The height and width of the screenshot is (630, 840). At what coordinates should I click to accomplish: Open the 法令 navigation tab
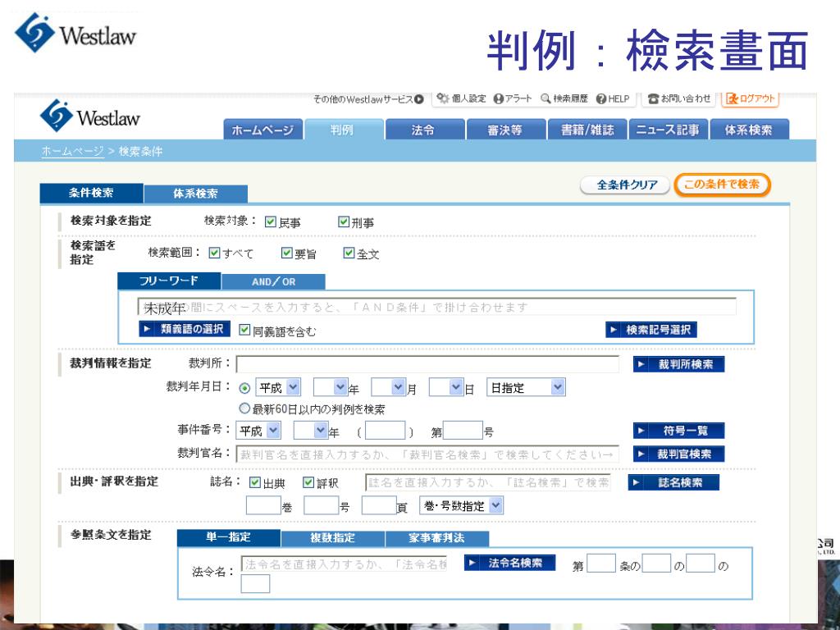(425, 130)
